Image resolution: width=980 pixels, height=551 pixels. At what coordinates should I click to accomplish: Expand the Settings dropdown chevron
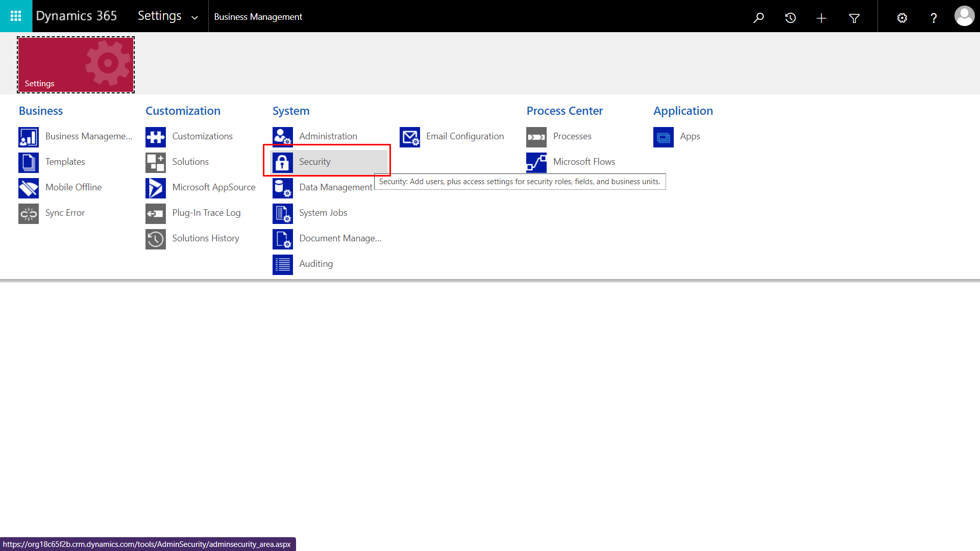point(194,17)
